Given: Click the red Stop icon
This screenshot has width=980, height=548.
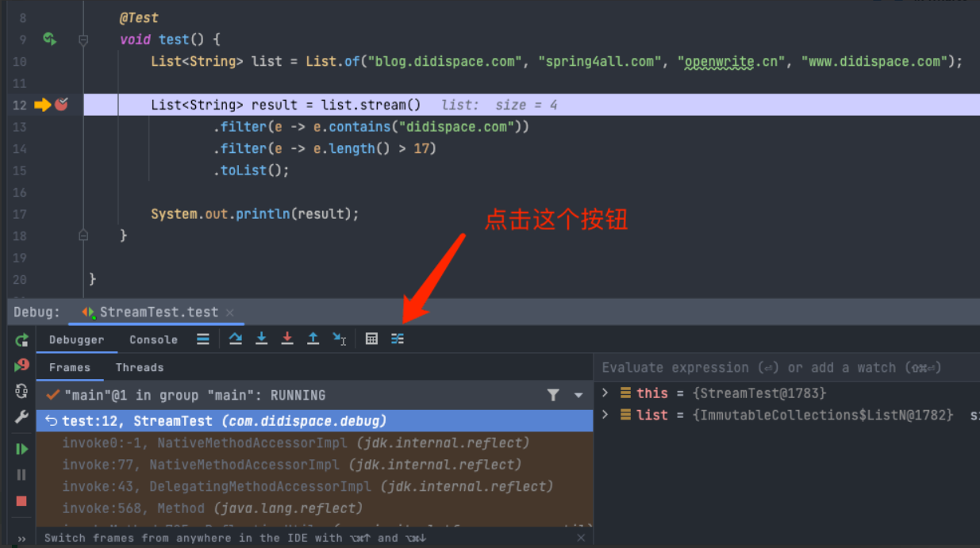Looking at the screenshot, I should (22, 500).
